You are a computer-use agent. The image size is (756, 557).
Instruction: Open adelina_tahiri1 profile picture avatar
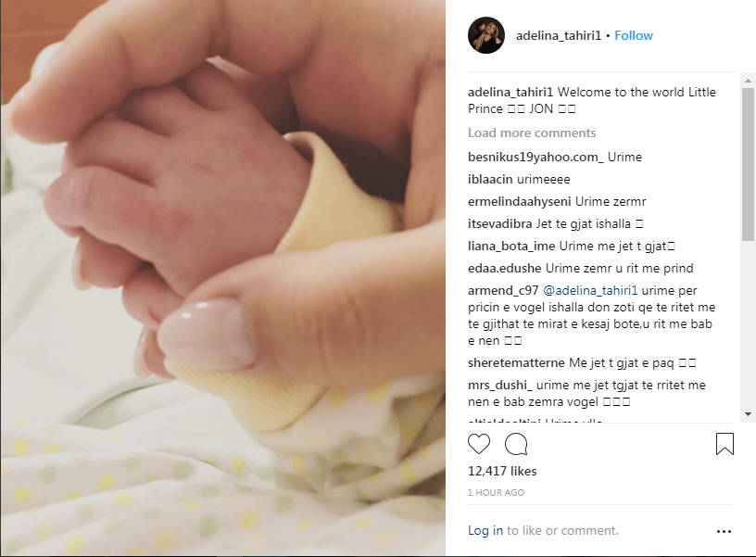coord(486,35)
